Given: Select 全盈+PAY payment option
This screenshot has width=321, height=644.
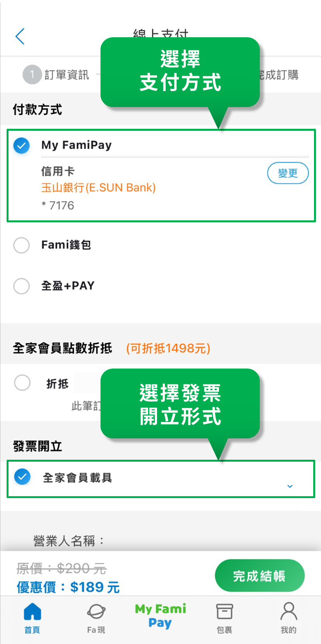Looking at the screenshot, I should coord(22,286).
